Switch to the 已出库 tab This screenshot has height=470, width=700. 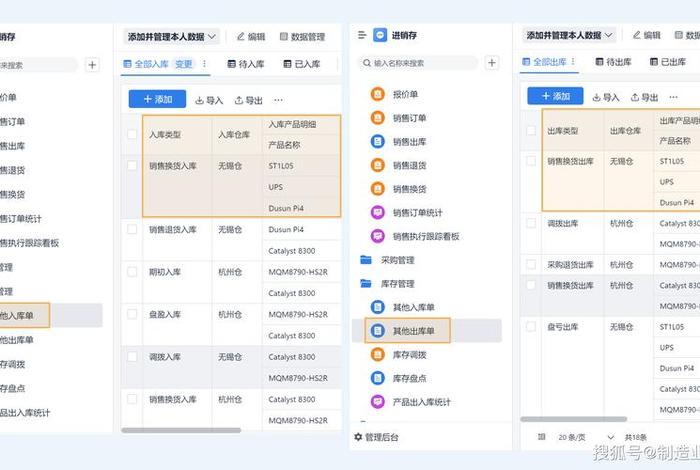(667, 62)
